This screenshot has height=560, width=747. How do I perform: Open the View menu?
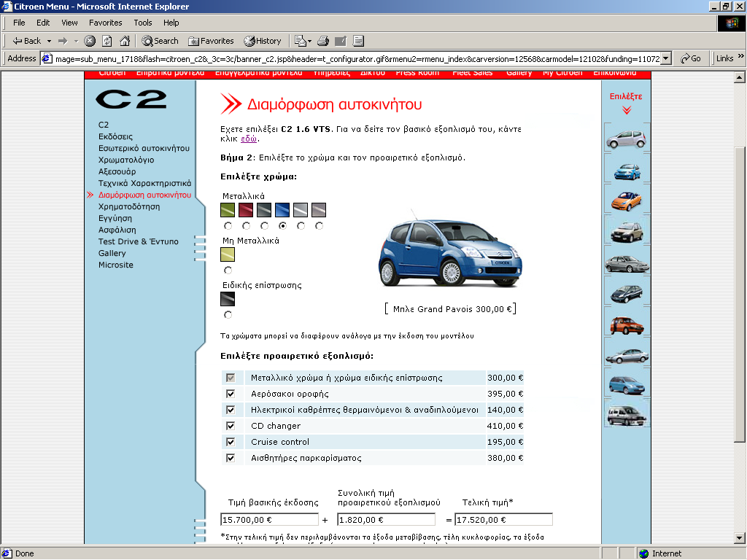pos(69,23)
